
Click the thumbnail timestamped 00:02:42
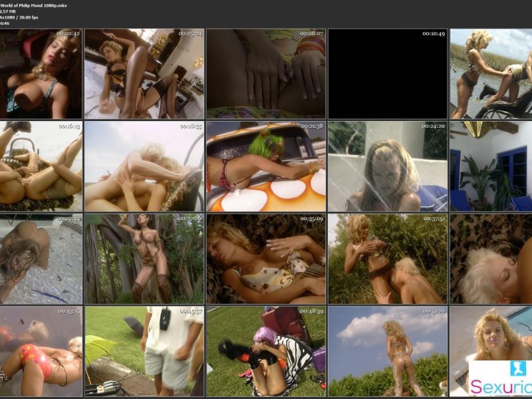(41, 74)
